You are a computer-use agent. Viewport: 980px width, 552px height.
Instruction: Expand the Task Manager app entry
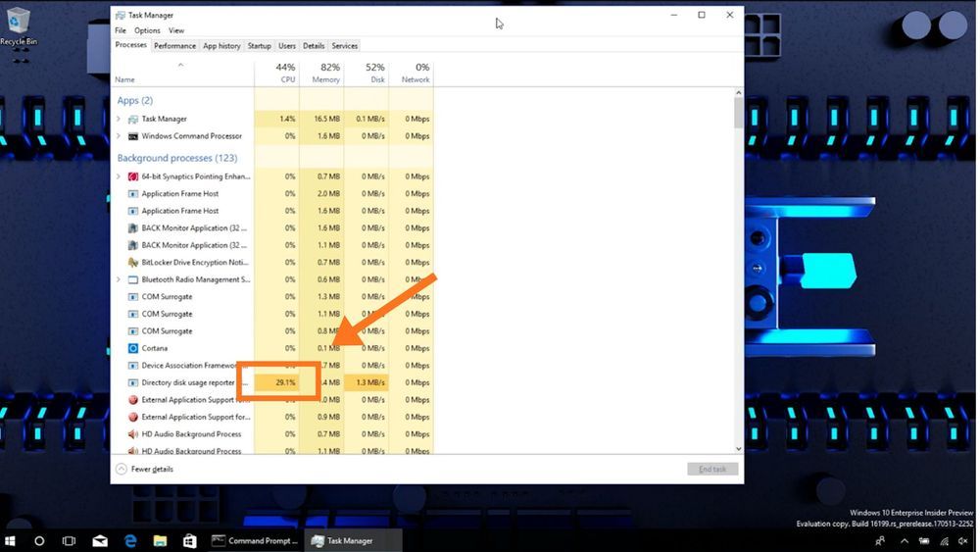tap(119, 119)
